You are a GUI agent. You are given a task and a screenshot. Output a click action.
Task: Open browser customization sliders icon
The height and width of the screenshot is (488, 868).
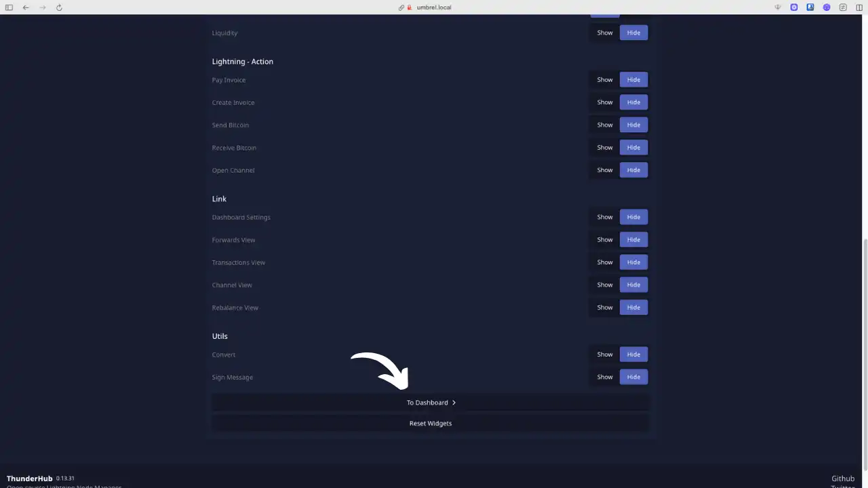[x=843, y=7]
